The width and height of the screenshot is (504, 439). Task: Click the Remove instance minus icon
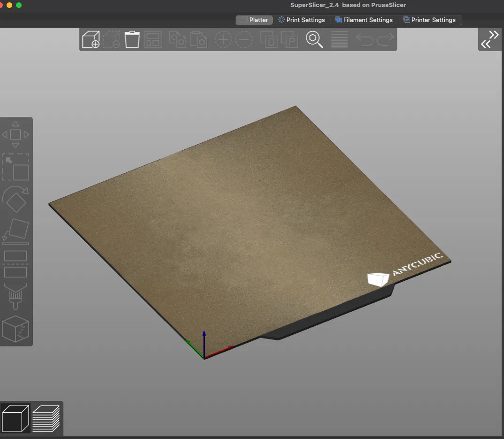(244, 39)
